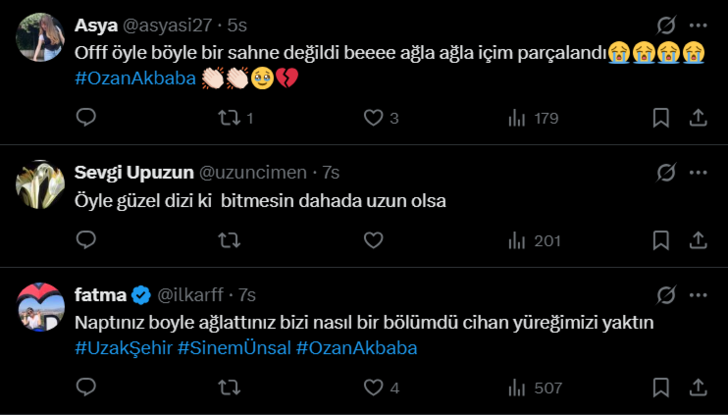Like Asya's tweet with 3 likes
Screen dimensions: 728x415
pyautogui.click(x=373, y=118)
